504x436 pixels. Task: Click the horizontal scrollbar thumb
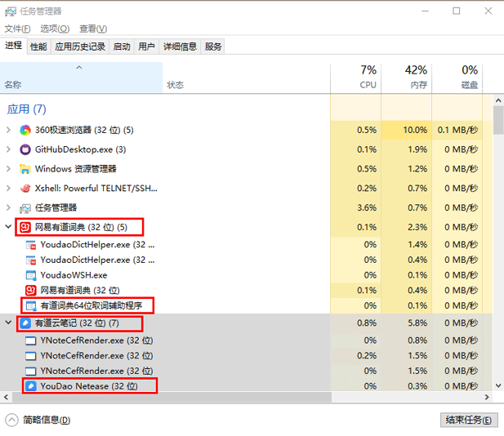click(x=172, y=397)
